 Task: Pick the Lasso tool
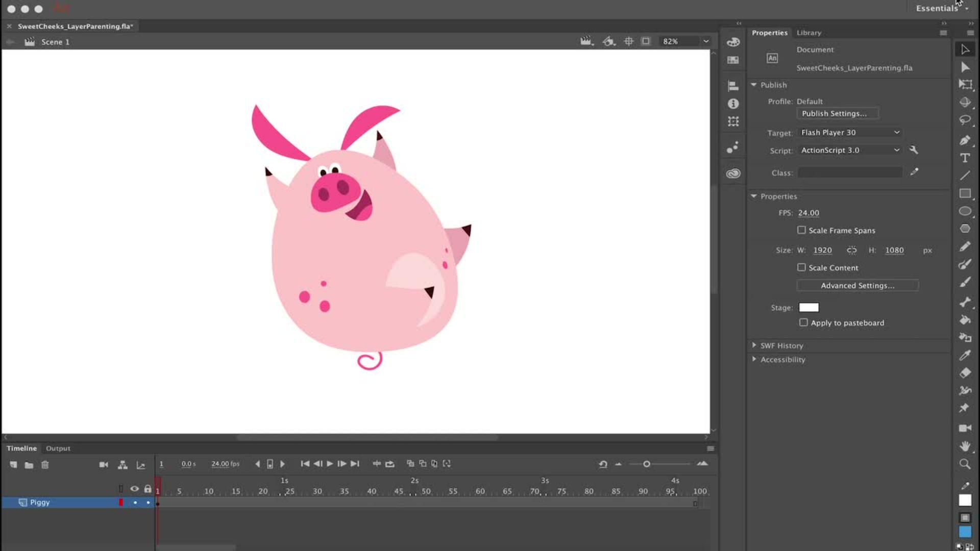[x=966, y=120]
